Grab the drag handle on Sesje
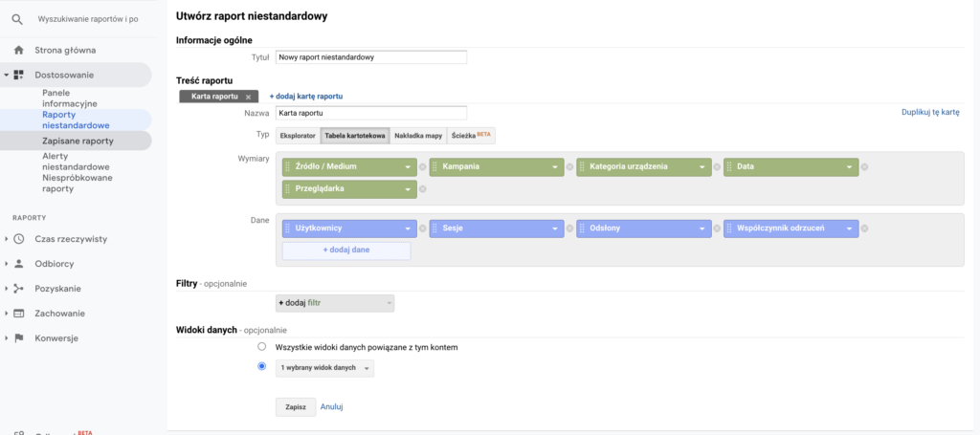 point(435,228)
